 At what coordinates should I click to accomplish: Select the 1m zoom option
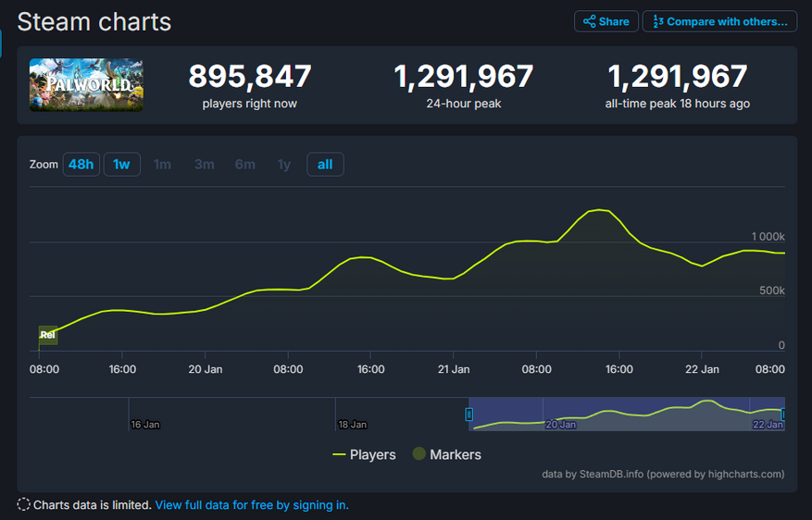click(x=162, y=165)
